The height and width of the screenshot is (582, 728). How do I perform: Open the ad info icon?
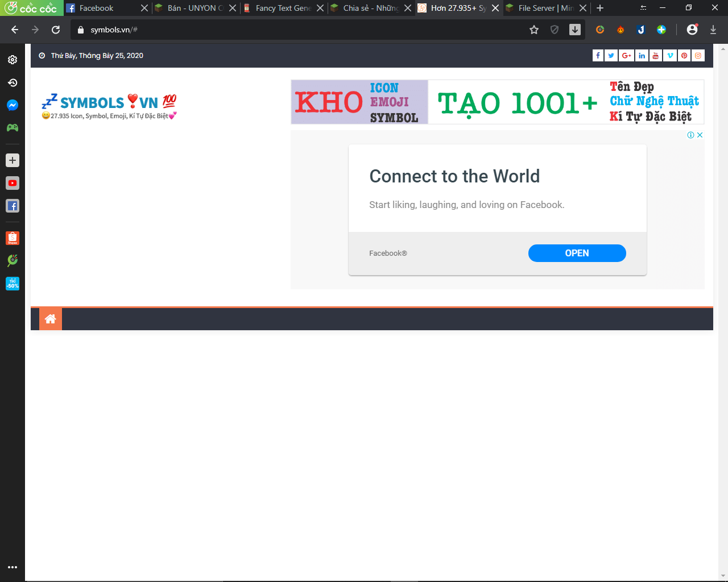click(690, 135)
